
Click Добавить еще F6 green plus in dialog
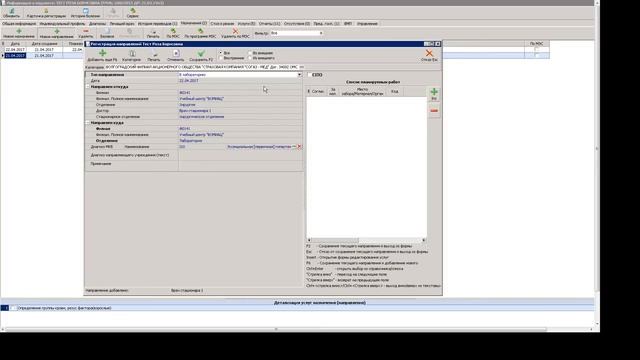coord(102,56)
